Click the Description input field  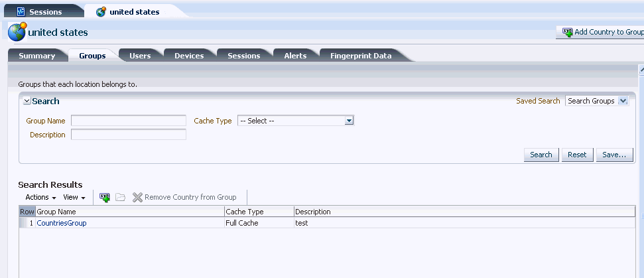click(129, 135)
